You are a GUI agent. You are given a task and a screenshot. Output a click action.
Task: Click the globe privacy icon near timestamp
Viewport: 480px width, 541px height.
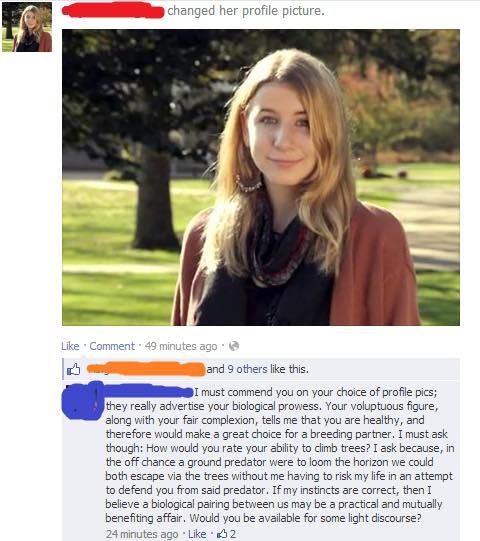[234, 346]
